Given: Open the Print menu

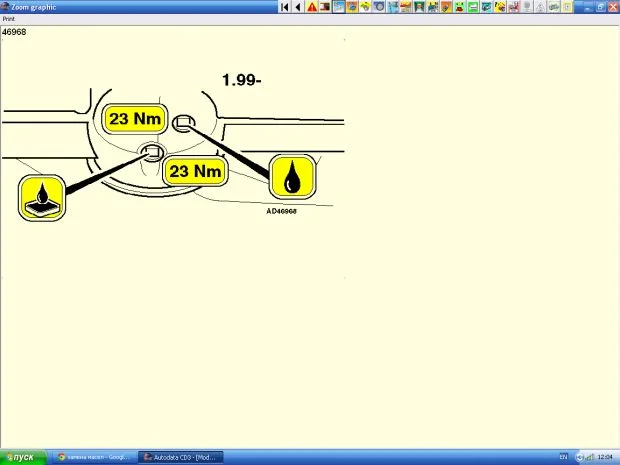Looking at the screenshot, I should (x=8, y=18).
